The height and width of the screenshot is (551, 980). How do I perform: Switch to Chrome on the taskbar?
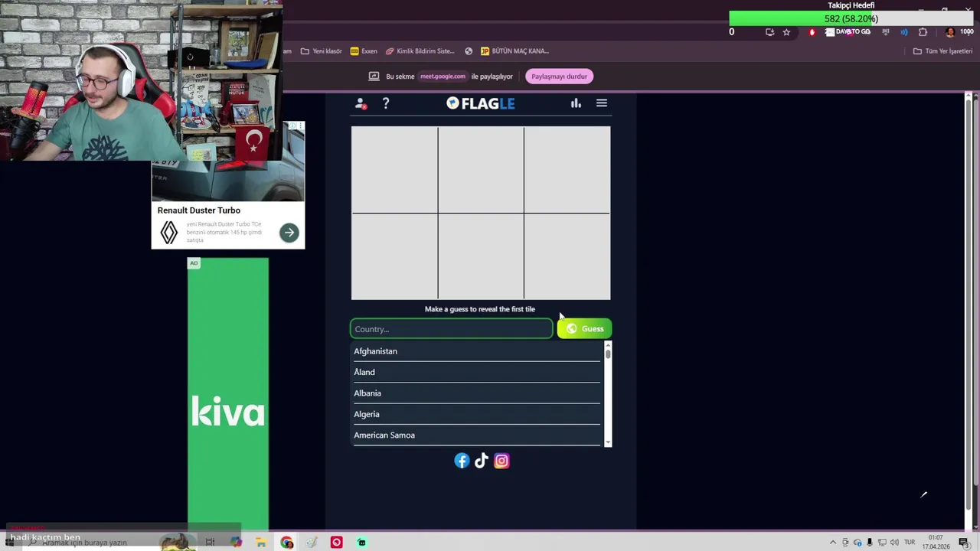tap(287, 542)
